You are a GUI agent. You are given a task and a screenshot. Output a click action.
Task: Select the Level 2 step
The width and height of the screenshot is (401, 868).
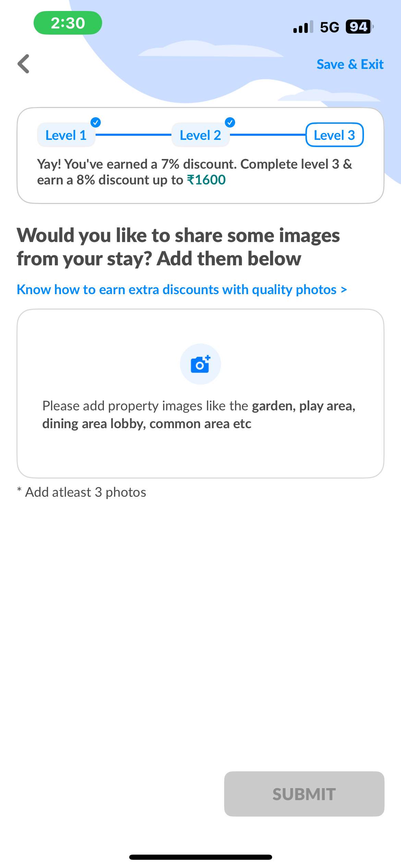pos(200,135)
